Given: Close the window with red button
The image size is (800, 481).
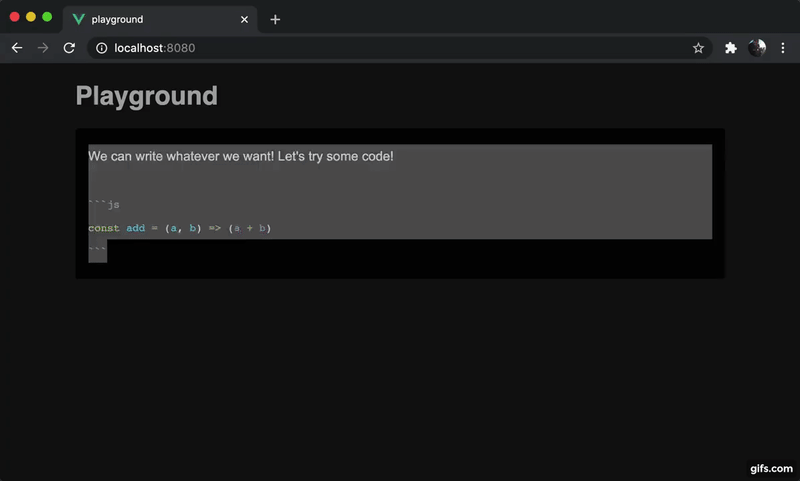Looking at the screenshot, I should [15, 17].
